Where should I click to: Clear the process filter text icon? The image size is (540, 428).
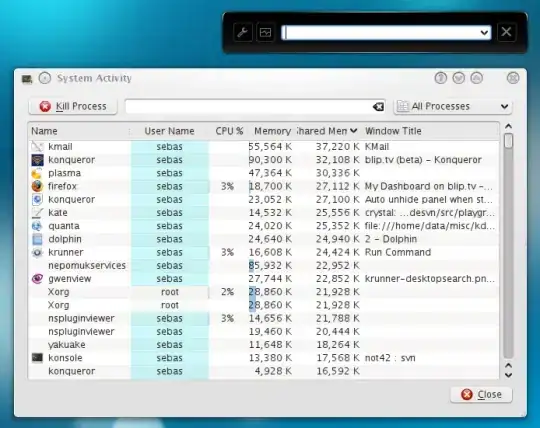tap(378, 107)
